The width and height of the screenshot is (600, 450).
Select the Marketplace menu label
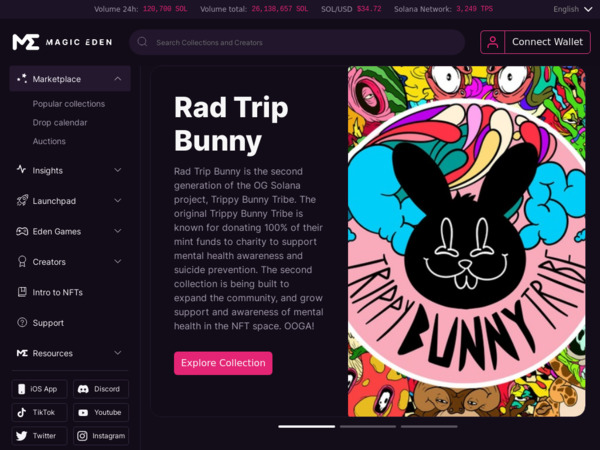pos(57,79)
